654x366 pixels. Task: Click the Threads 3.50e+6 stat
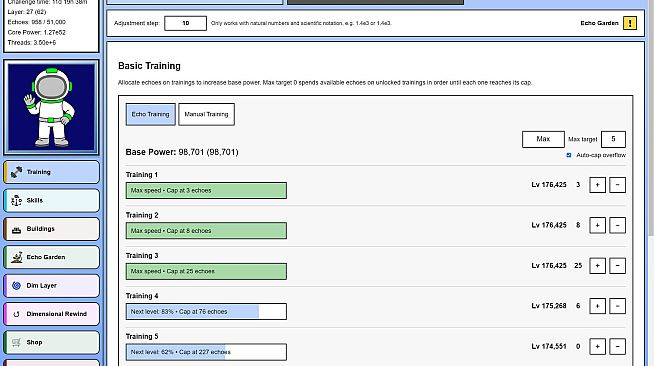tap(32, 43)
